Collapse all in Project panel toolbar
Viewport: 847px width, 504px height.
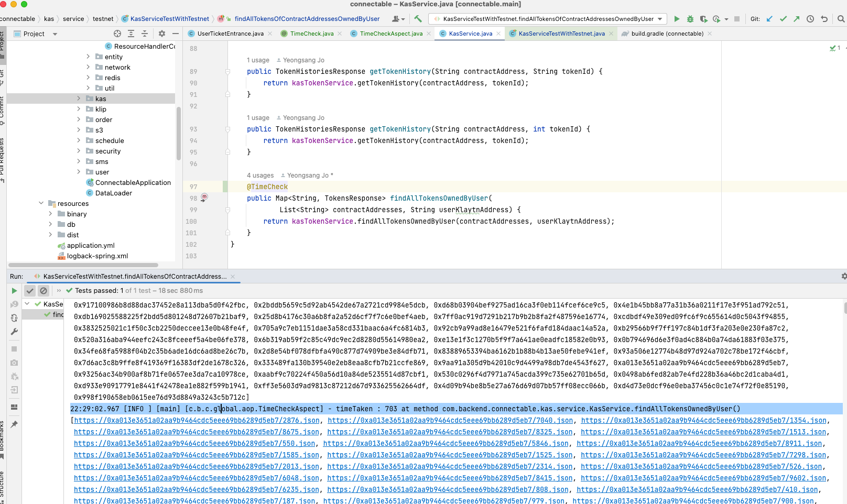tap(144, 34)
